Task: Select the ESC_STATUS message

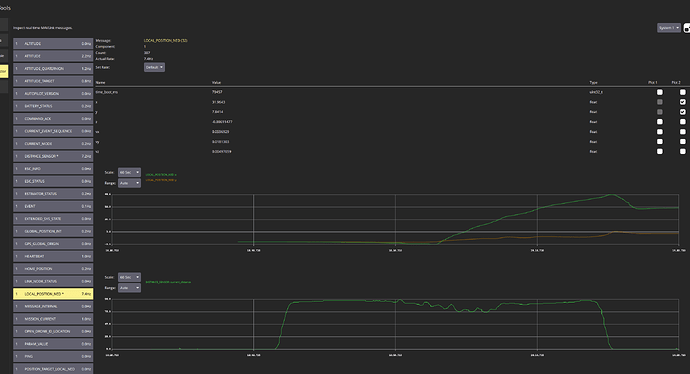Action: coord(53,181)
